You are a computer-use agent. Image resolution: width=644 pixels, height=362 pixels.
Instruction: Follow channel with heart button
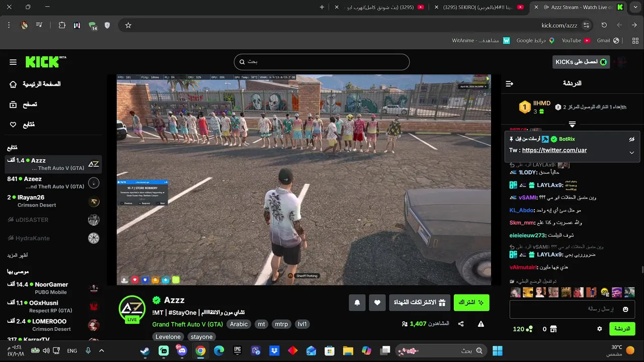pyautogui.click(x=377, y=302)
